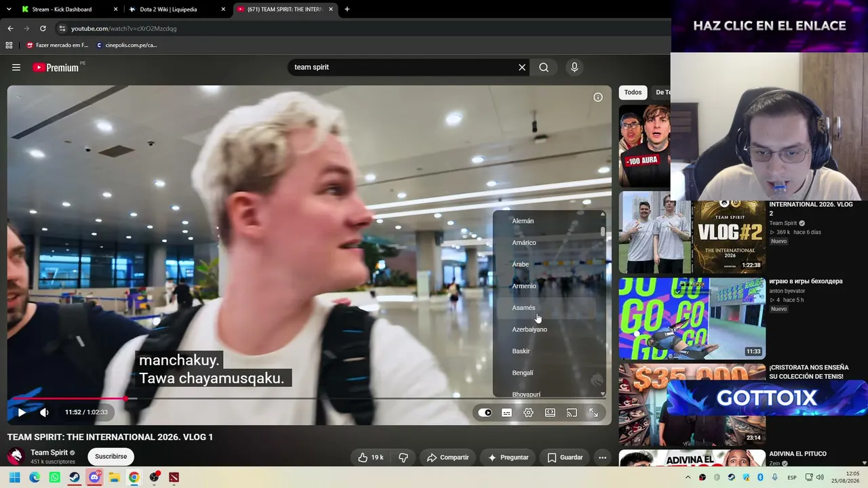The height and width of the screenshot is (488, 868).
Task: Save video with Guardar button
Action: (565, 457)
